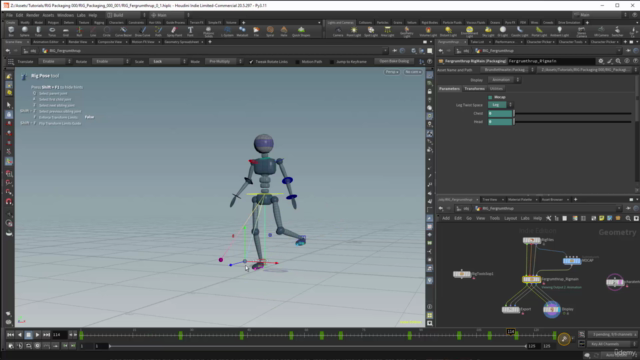Select the Curve Bezier shelf tool
Viewport: 640px width, 360px height.
tap(123, 31)
